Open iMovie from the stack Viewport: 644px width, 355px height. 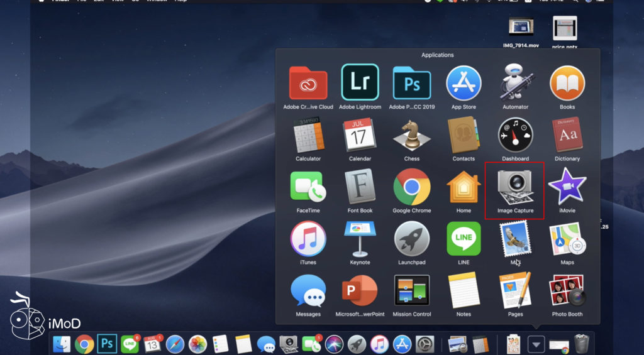pos(567,187)
